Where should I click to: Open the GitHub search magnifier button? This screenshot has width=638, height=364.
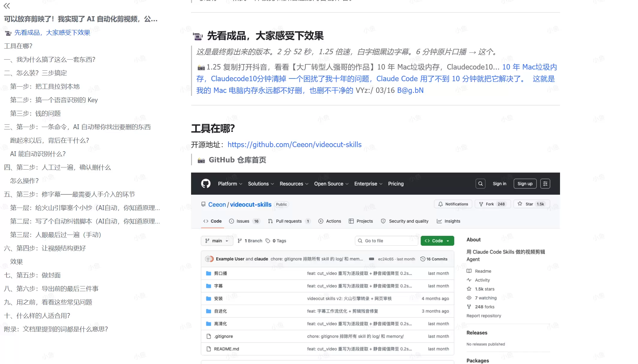[x=480, y=184]
